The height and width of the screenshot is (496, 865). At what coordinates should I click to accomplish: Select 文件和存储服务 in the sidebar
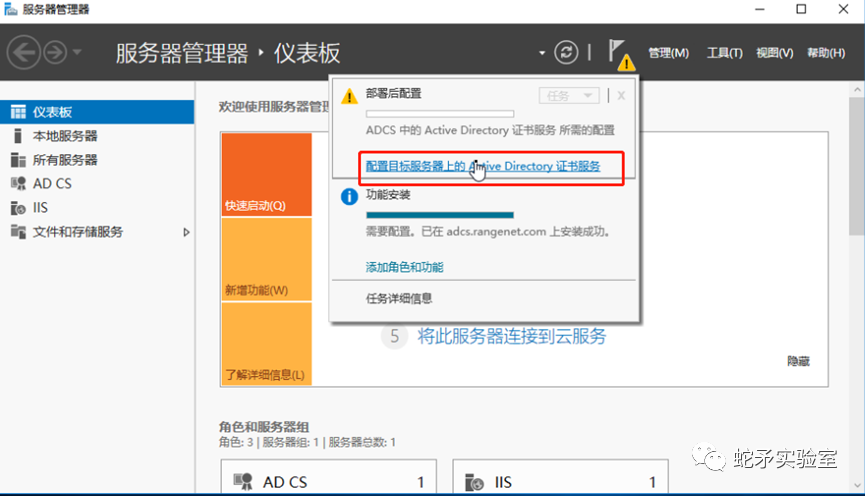point(97,232)
